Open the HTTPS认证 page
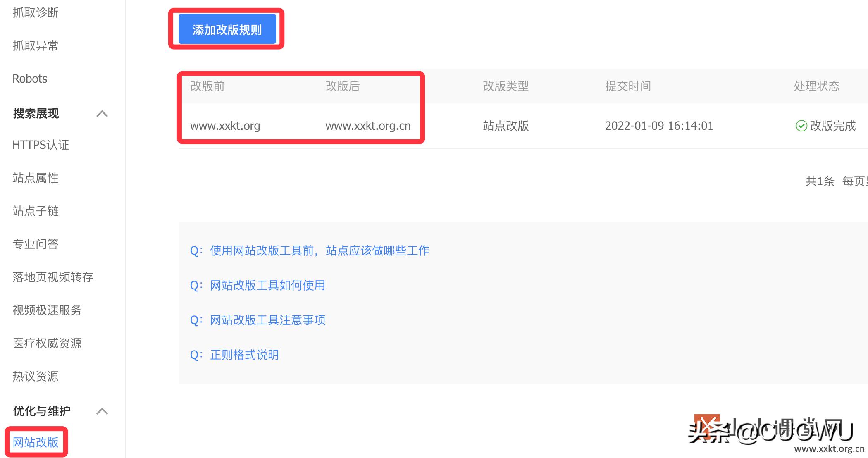This screenshot has width=868, height=458. tap(41, 145)
